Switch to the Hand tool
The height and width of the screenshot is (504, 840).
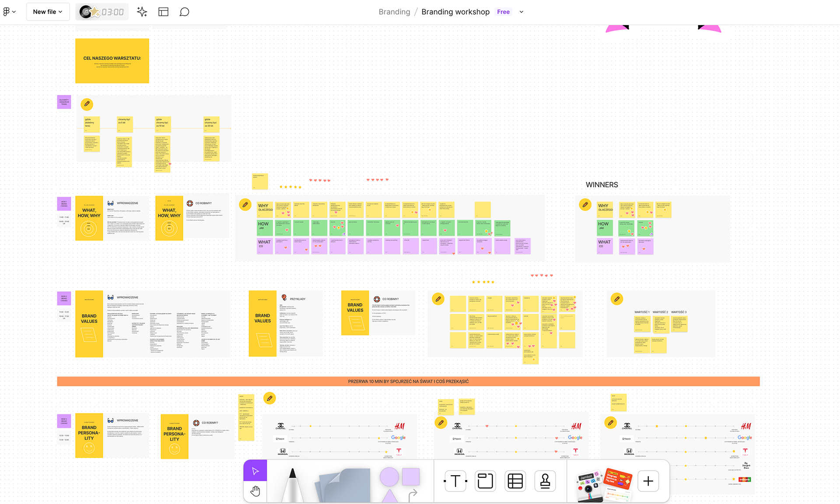pos(255,491)
